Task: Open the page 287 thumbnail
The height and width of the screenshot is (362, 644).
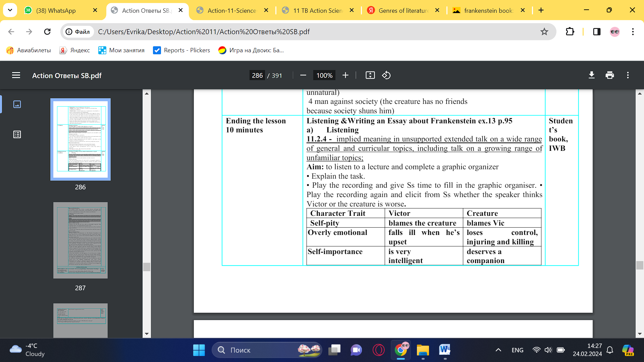Action: coord(80,240)
